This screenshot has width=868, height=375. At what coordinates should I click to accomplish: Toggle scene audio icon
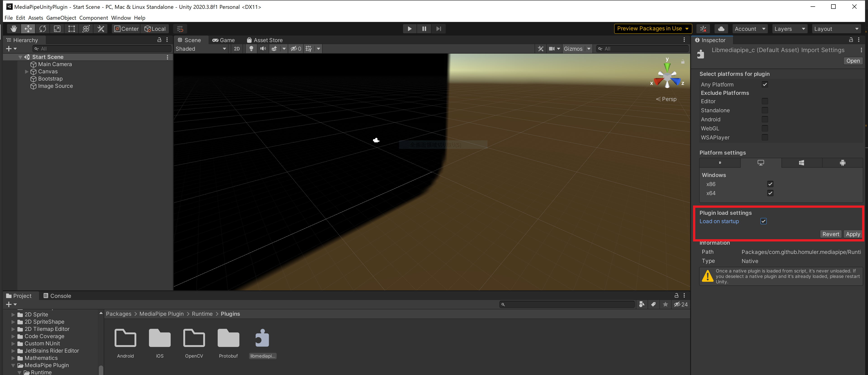(x=263, y=49)
